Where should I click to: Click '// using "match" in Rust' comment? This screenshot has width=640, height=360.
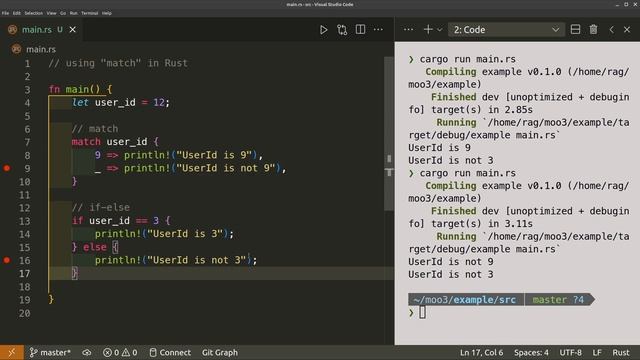tap(118, 63)
